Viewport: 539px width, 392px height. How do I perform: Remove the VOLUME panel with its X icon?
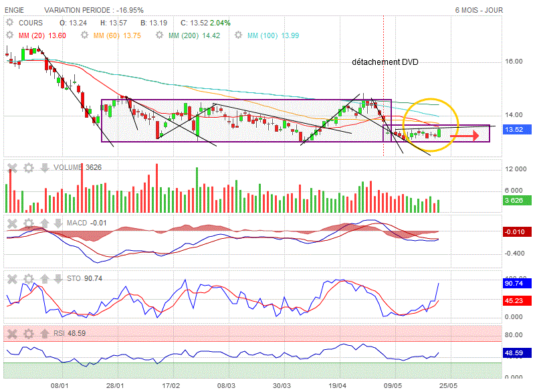11,168
